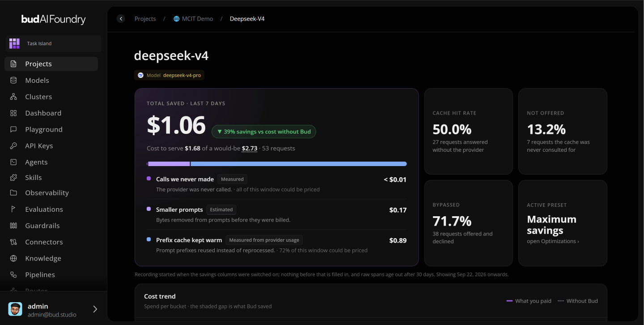Click the Guardrails fence icon
This screenshot has width=644, height=325.
click(x=13, y=226)
